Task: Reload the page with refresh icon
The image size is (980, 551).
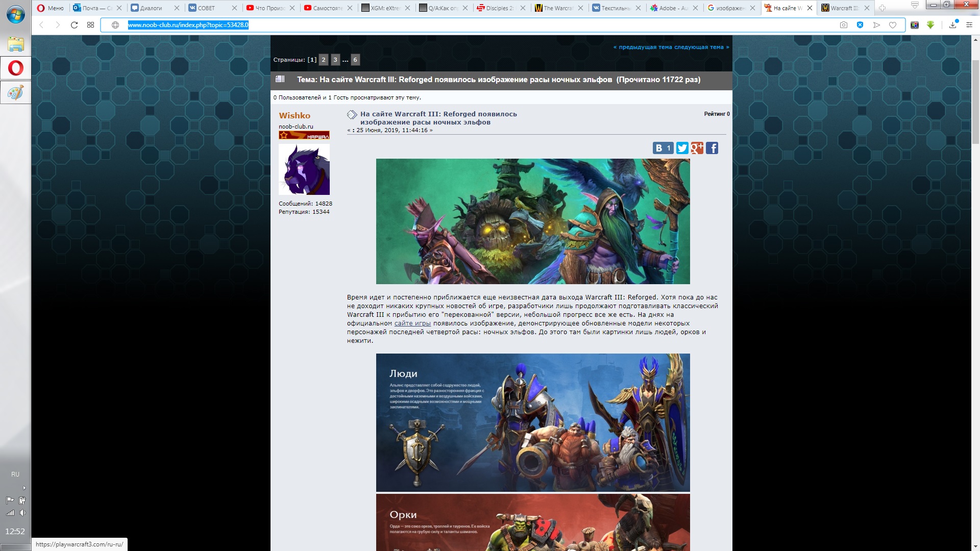Action: pos(74,25)
